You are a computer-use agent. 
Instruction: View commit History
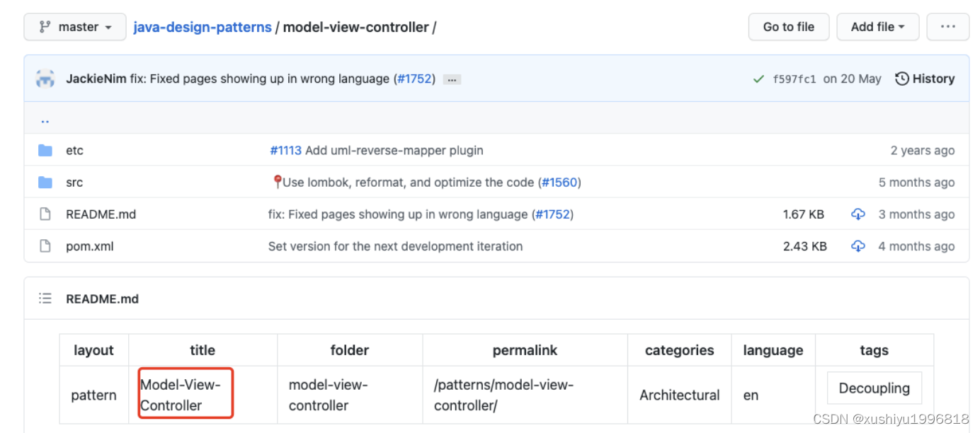pyautogui.click(x=925, y=79)
